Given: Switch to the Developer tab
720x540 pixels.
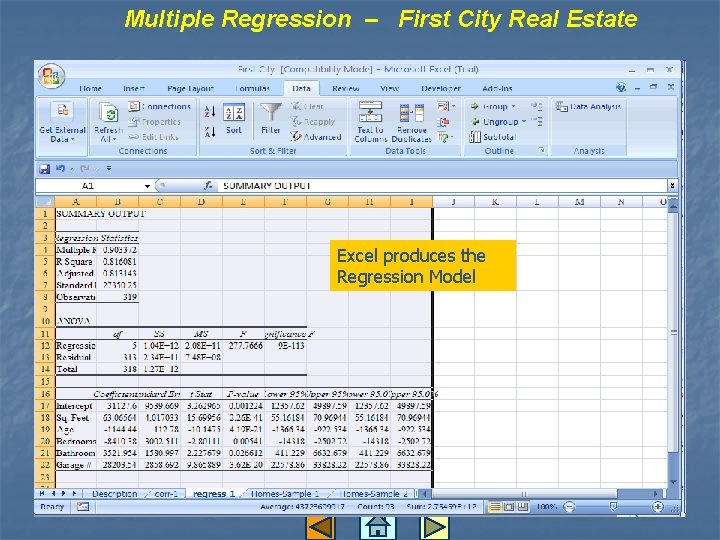Looking at the screenshot, I should tap(441, 88).
